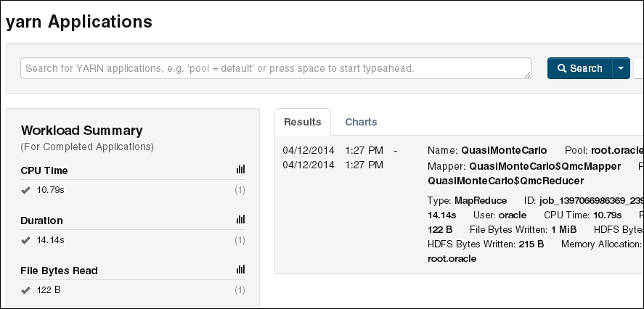Click the count (1) in CPU Time row
This screenshot has width=644, height=309.
click(240, 191)
